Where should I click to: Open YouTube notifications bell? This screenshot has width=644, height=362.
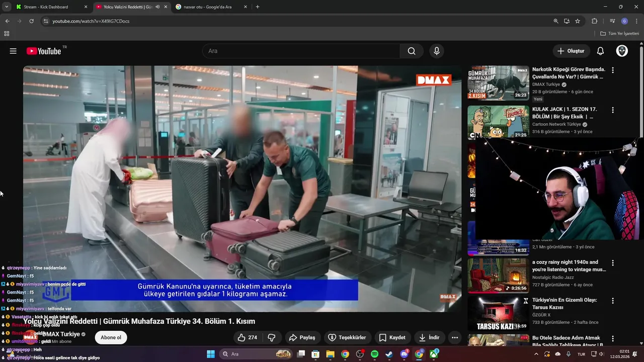click(x=600, y=51)
